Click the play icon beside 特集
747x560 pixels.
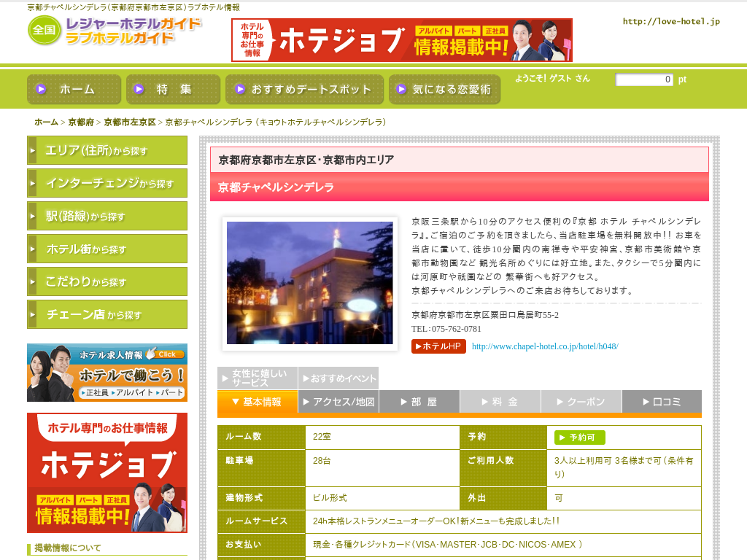(x=139, y=89)
